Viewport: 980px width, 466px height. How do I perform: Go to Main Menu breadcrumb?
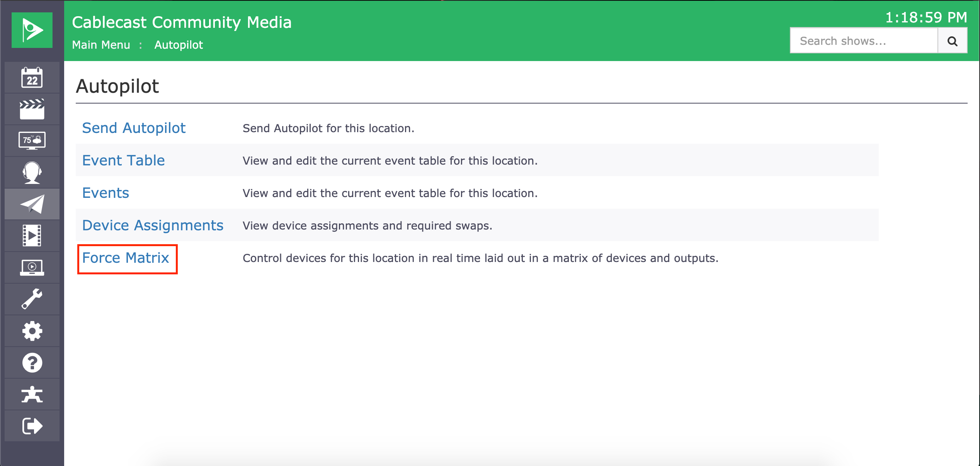[x=101, y=45]
